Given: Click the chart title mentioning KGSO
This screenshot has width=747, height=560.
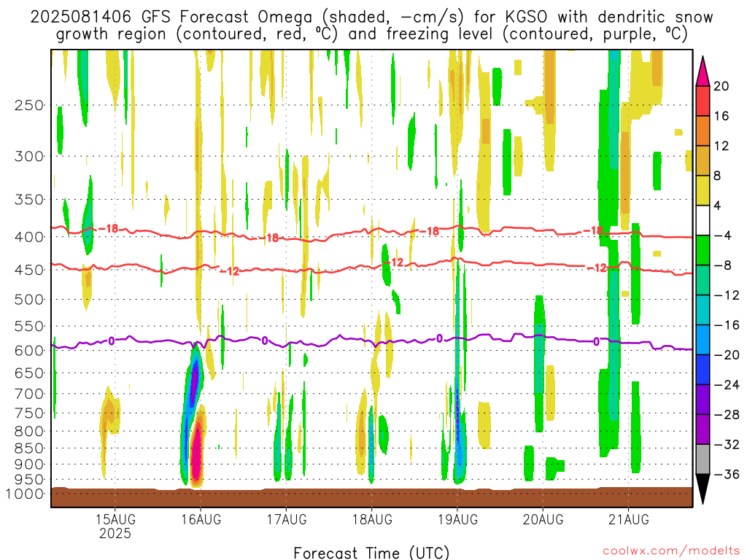Looking at the screenshot, I should (x=371, y=26).
